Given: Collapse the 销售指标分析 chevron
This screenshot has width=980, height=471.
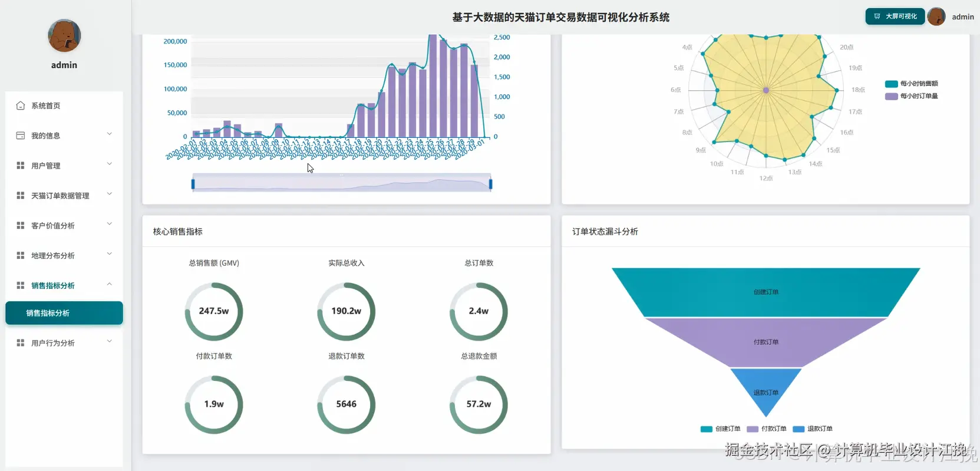Looking at the screenshot, I should [x=110, y=285].
